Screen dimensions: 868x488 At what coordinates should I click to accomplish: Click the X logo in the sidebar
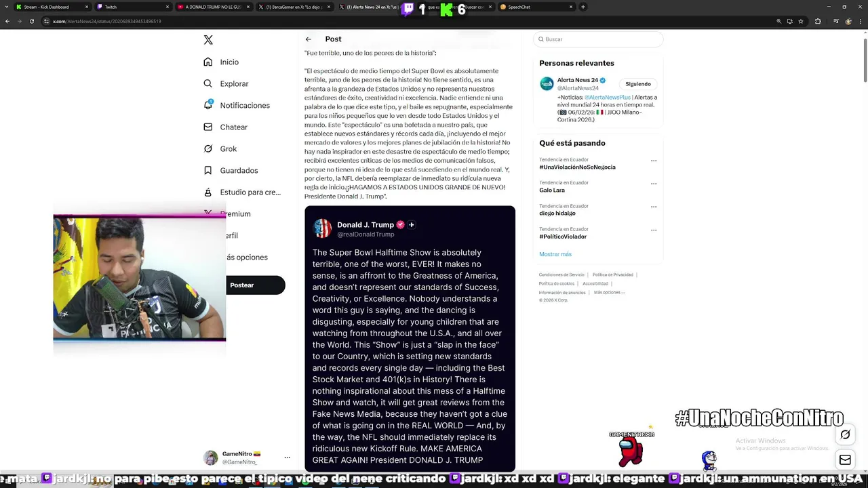(x=208, y=40)
